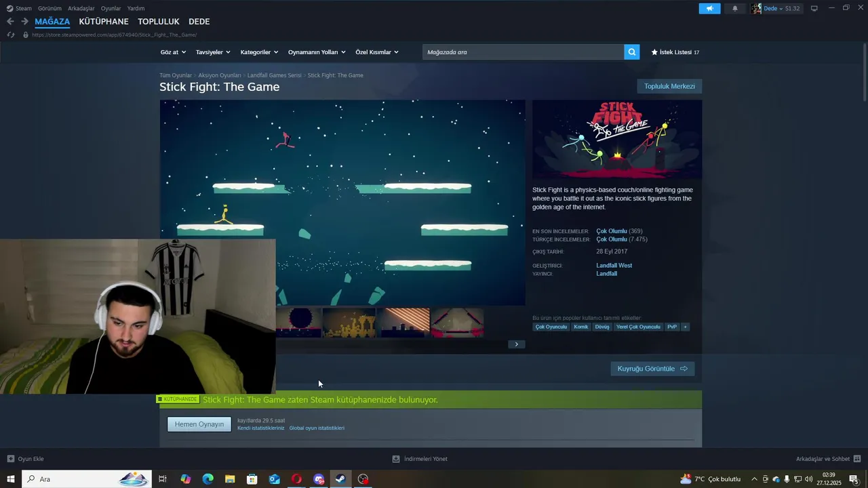Click the Oyun Ekle plus icon
This screenshot has height=488, width=868.
[x=10, y=459]
